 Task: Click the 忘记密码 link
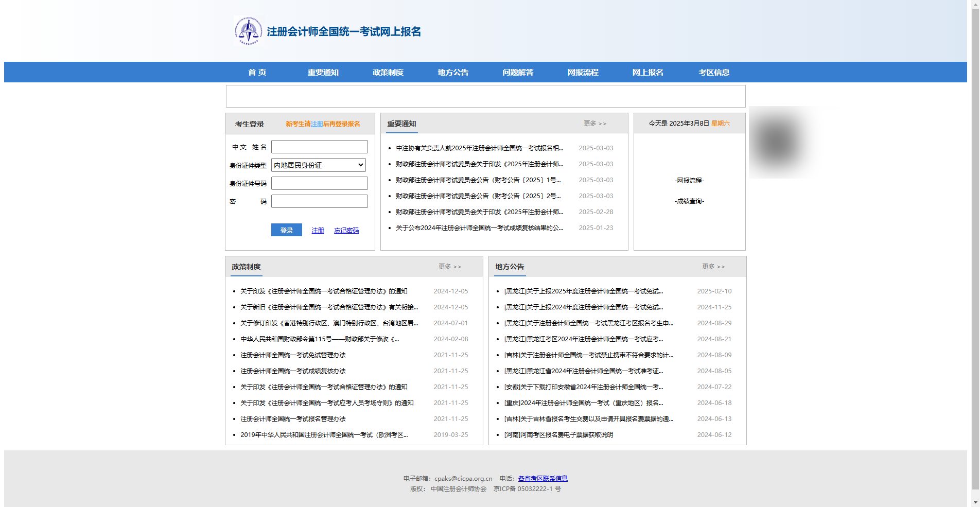346,230
